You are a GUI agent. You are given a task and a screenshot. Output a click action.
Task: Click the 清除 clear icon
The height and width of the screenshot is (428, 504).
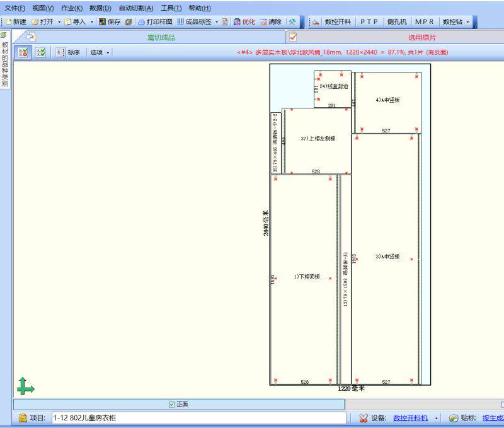pyautogui.click(x=263, y=22)
